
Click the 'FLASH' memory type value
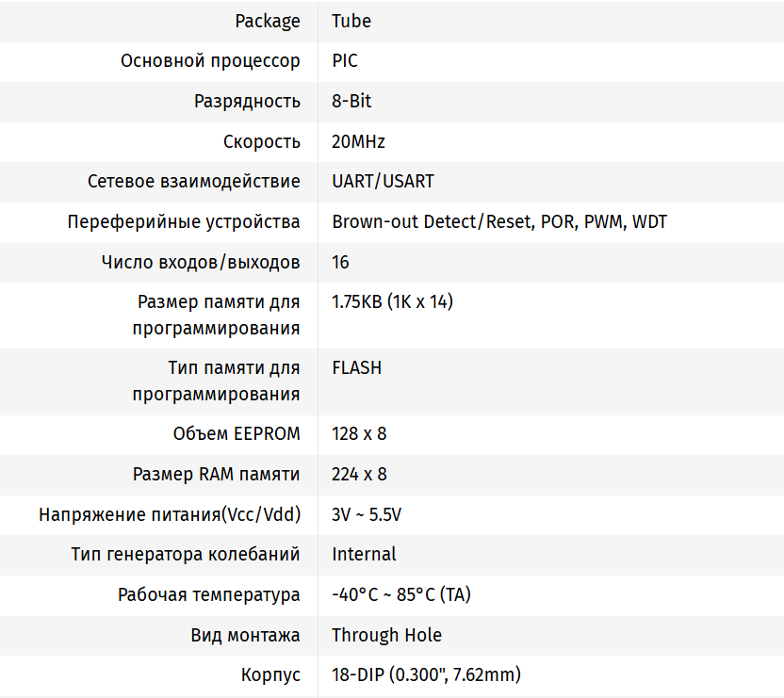click(356, 368)
